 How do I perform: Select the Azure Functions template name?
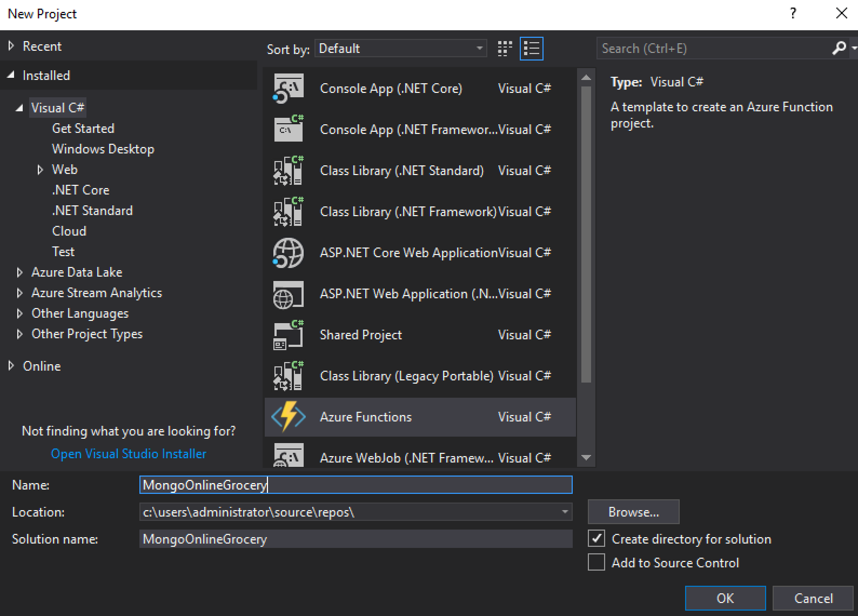[x=366, y=417]
